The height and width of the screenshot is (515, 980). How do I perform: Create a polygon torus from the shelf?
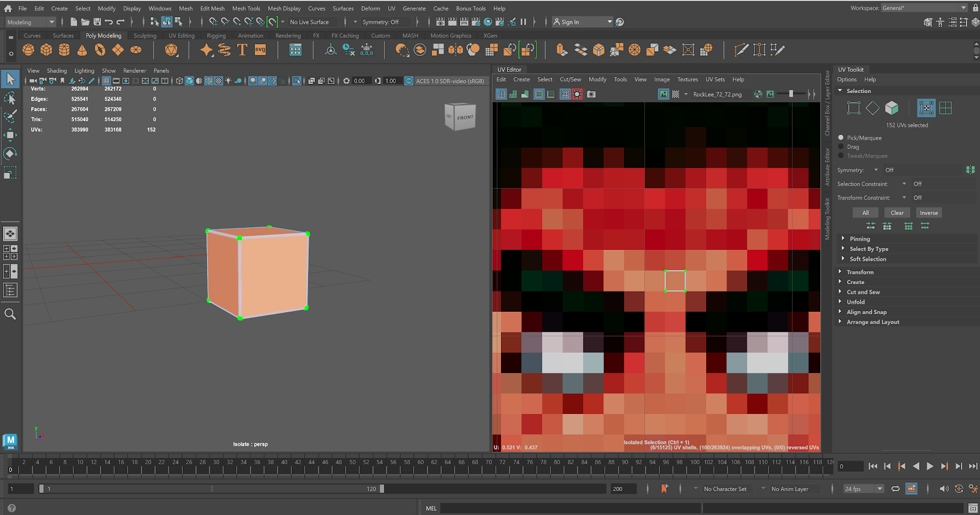pyautogui.click(x=100, y=50)
